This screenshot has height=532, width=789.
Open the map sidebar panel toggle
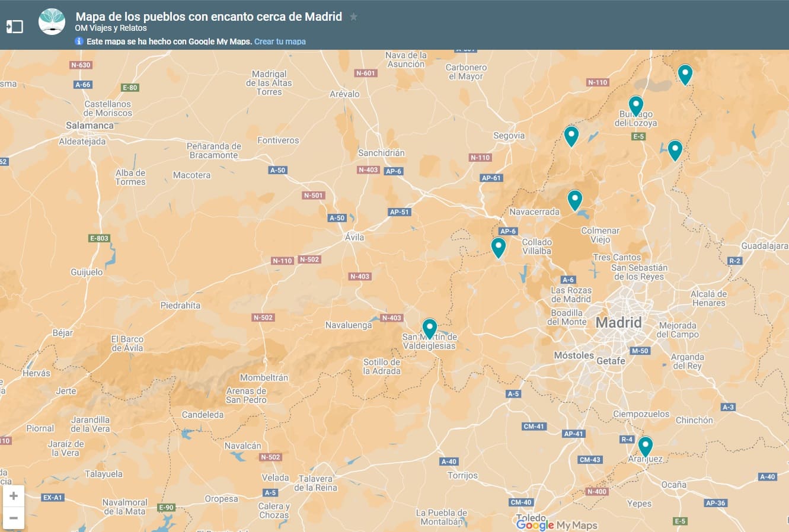14,26
